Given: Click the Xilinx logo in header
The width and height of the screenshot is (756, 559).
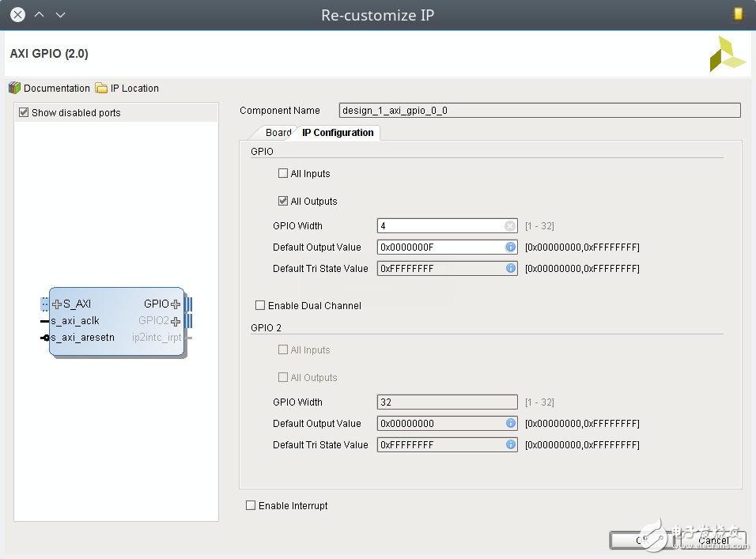Looking at the screenshot, I should [727, 54].
